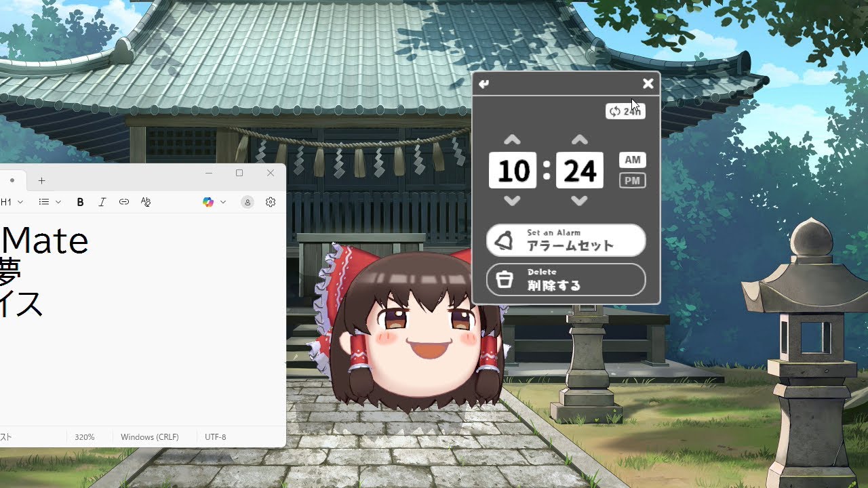868x488 pixels.
Task: Expand the Copilot dropdown arrow in Notepad
Action: click(x=222, y=202)
